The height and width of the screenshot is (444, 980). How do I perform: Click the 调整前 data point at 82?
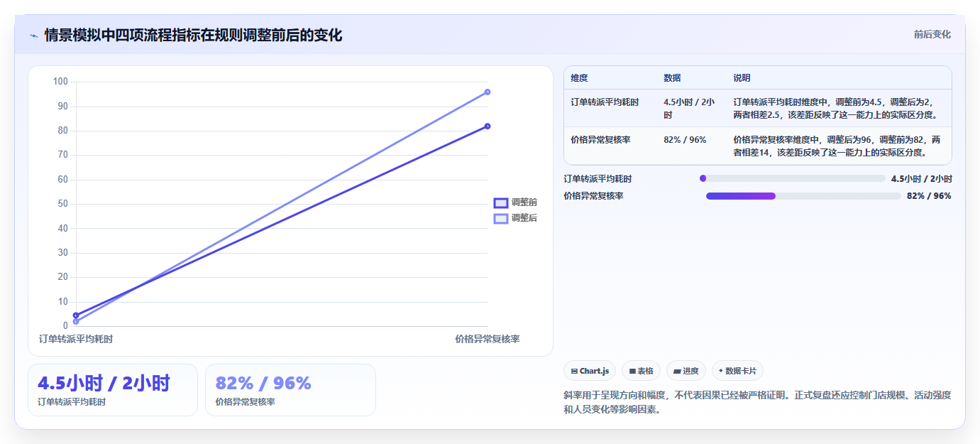click(x=488, y=126)
